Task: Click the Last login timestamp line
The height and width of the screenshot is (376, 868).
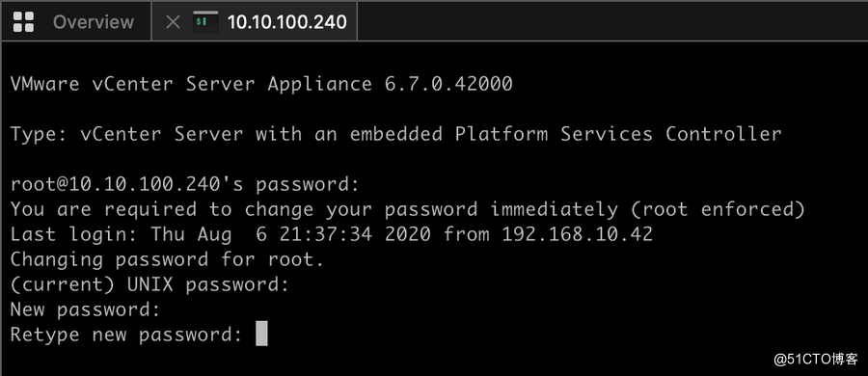Action: tap(332, 234)
